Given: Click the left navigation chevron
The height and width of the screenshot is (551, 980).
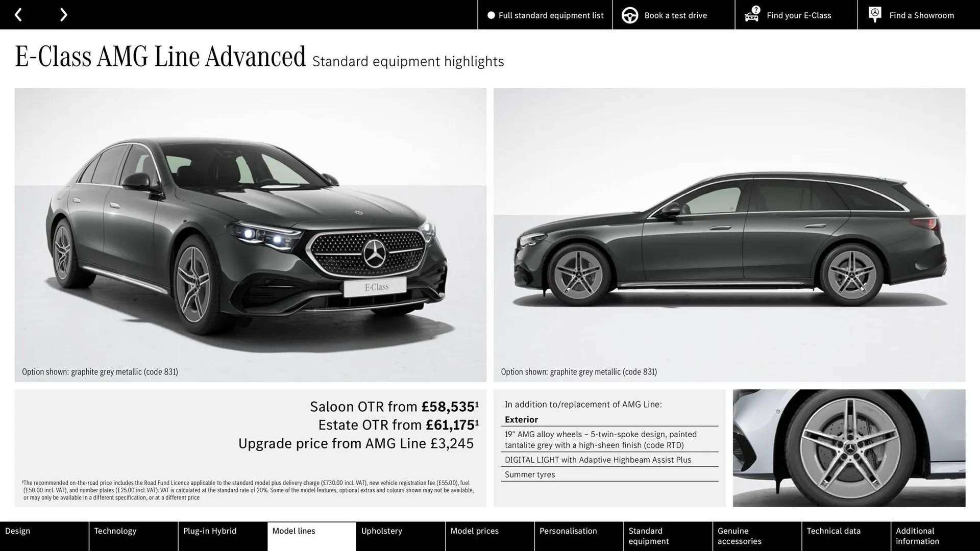Looking at the screenshot, I should (19, 14).
